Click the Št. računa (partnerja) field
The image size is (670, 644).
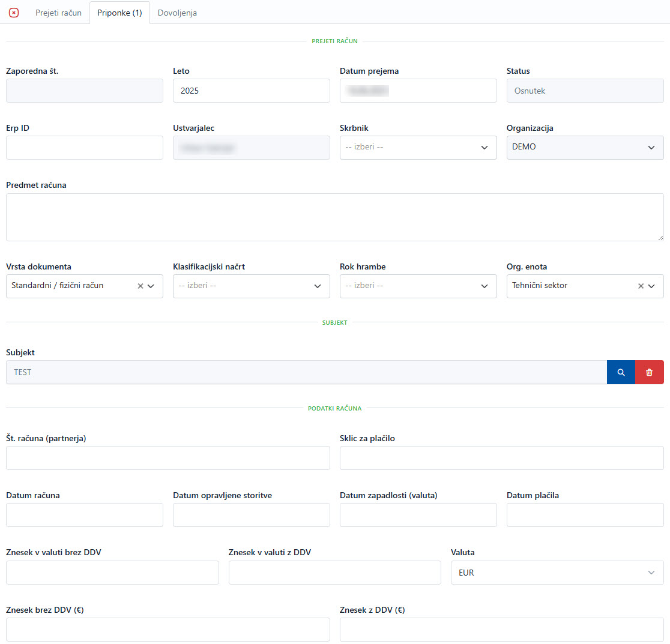[167, 458]
